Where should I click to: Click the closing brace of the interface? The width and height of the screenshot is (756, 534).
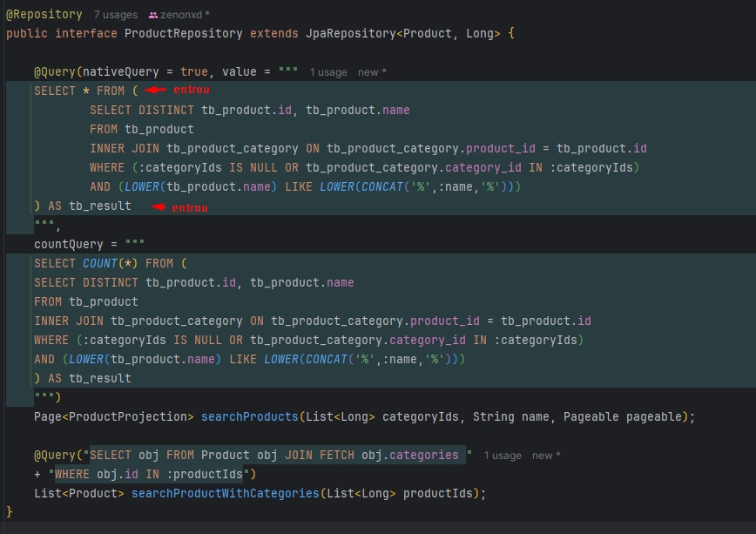tap(10, 511)
